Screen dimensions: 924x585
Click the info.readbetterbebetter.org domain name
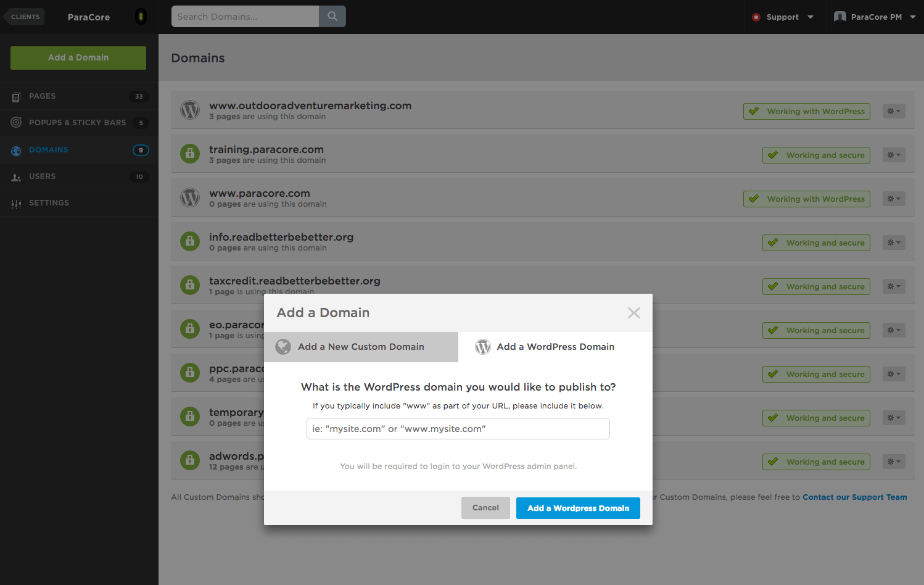[281, 237]
